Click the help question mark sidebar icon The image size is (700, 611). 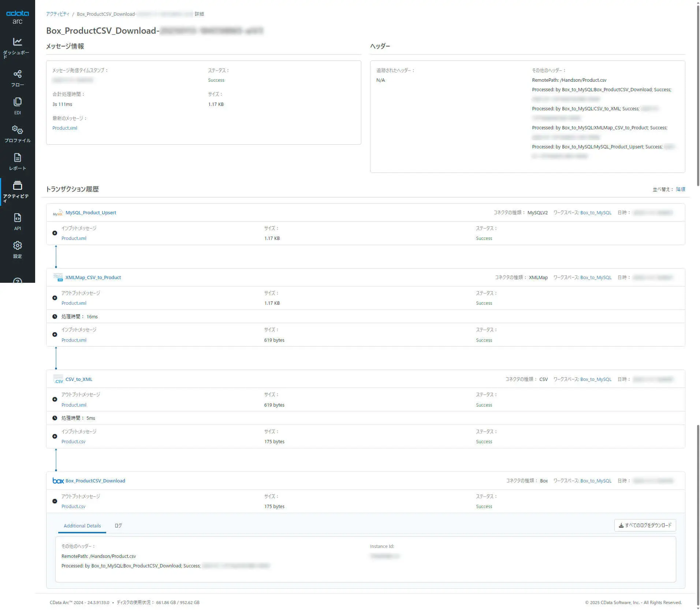click(17, 280)
